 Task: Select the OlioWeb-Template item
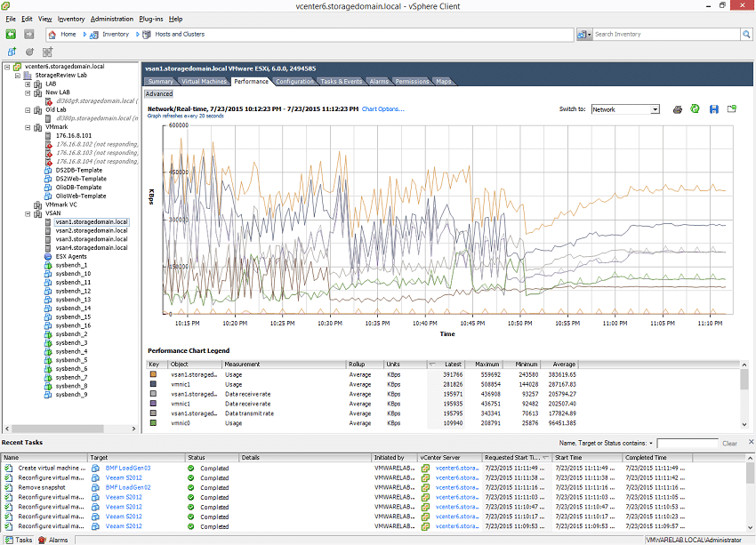81,196
